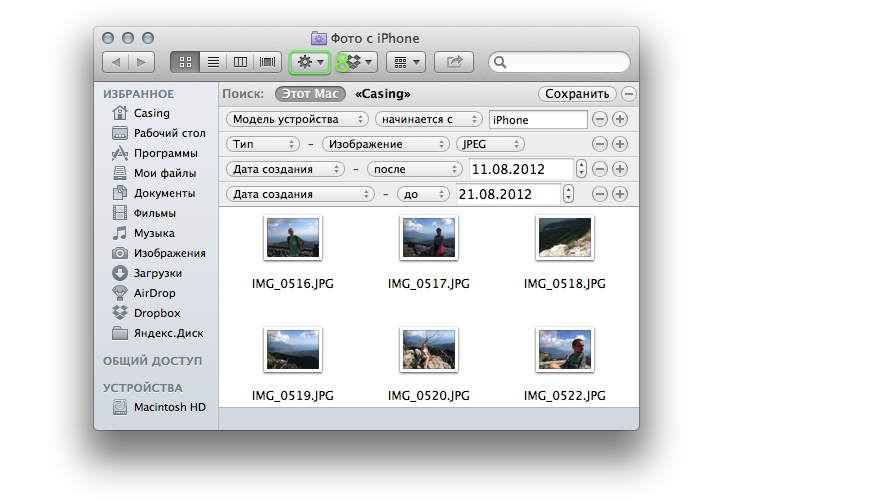Select AirDrop in the sidebar
892x501 pixels.
coord(154,293)
